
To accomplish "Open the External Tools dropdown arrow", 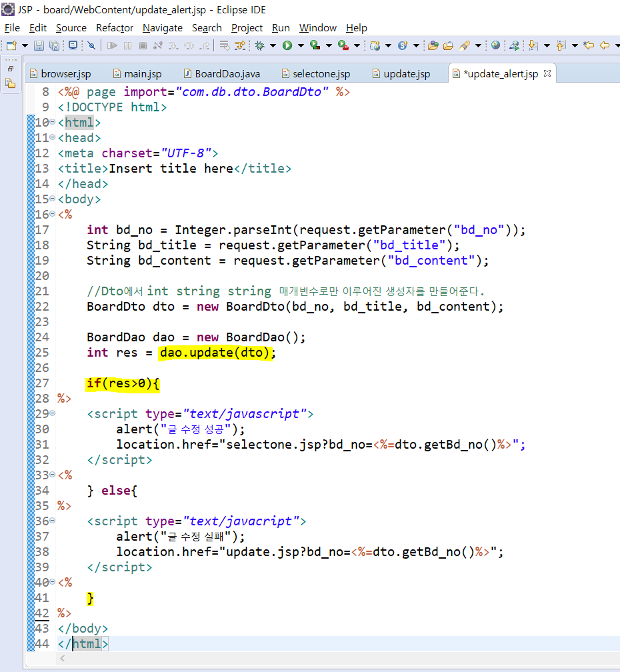I will [x=357, y=45].
